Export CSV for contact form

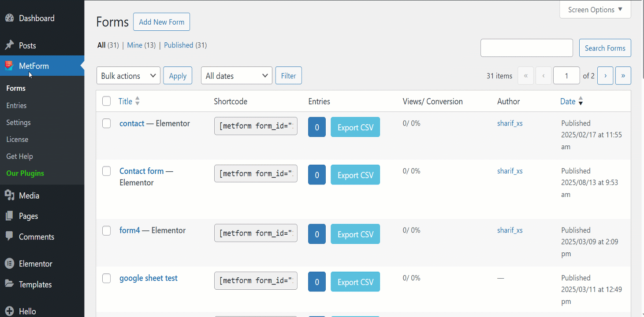click(x=355, y=127)
